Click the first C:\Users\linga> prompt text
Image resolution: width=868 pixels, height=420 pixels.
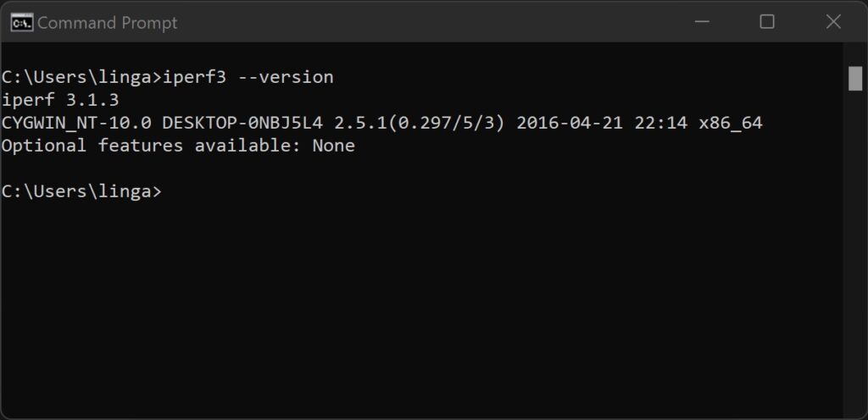pos(81,77)
